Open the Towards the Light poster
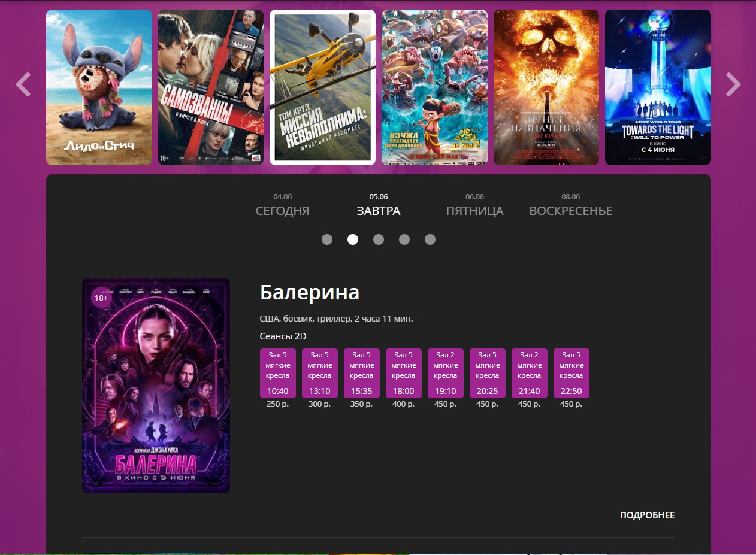Viewport: 756px width, 555px height. 658,87
